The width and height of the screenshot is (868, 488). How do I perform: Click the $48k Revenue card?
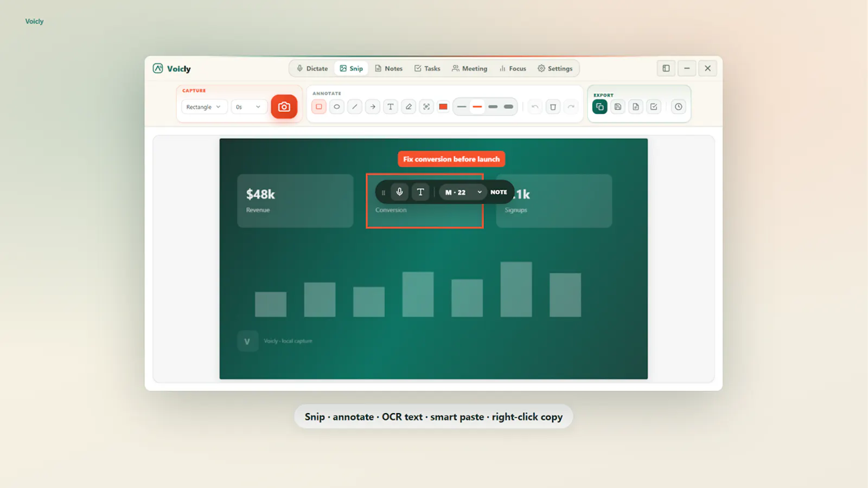click(295, 201)
